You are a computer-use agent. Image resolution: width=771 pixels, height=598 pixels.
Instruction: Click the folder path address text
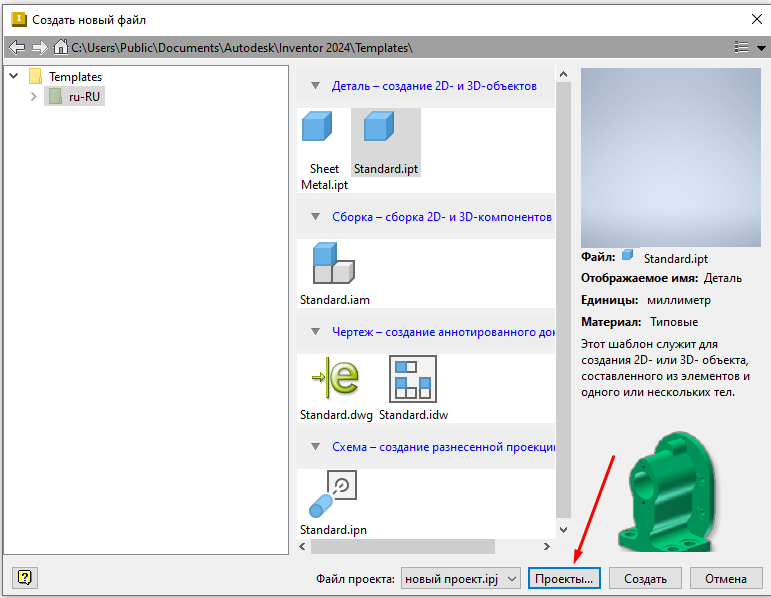(242, 48)
